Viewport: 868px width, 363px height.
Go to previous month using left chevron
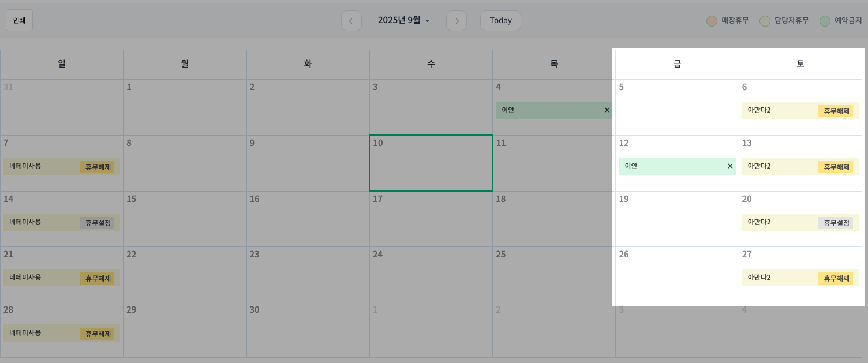[351, 21]
